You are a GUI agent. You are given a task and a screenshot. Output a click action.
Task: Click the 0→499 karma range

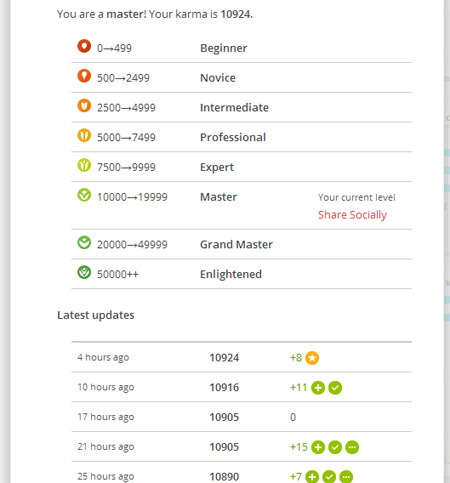pyautogui.click(x=114, y=48)
